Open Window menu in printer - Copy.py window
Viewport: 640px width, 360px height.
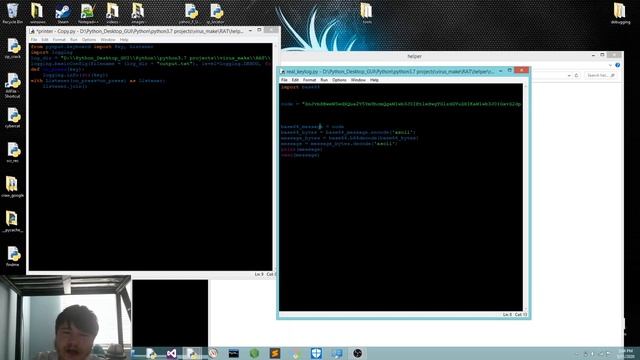click(x=108, y=40)
